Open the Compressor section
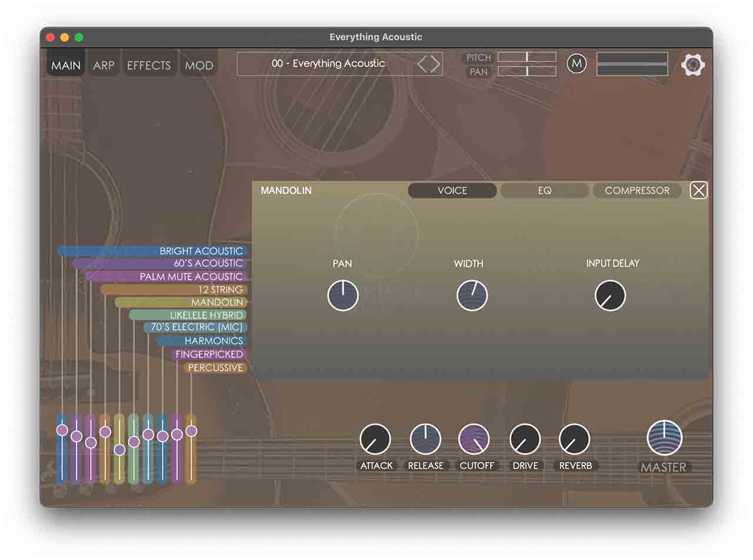753x560 pixels. tap(637, 191)
